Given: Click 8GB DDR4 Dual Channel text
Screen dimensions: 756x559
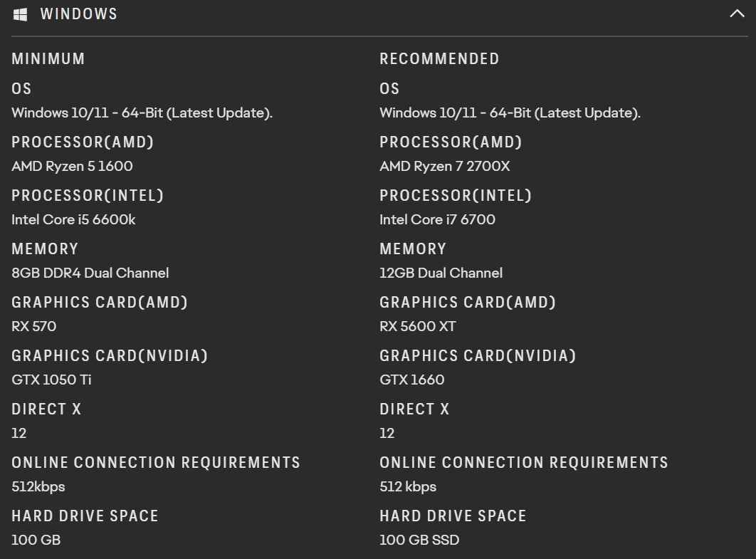Looking at the screenshot, I should pyautogui.click(x=90, y=273).
